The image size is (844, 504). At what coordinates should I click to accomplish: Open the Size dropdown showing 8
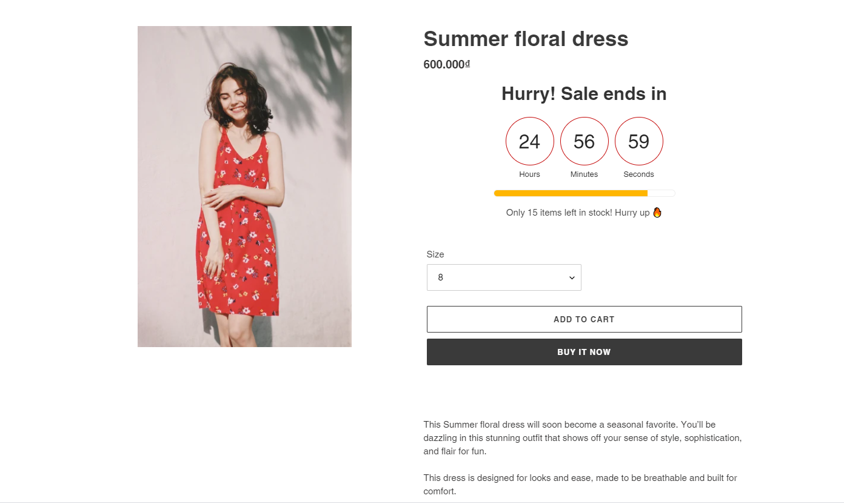point(503,277)
